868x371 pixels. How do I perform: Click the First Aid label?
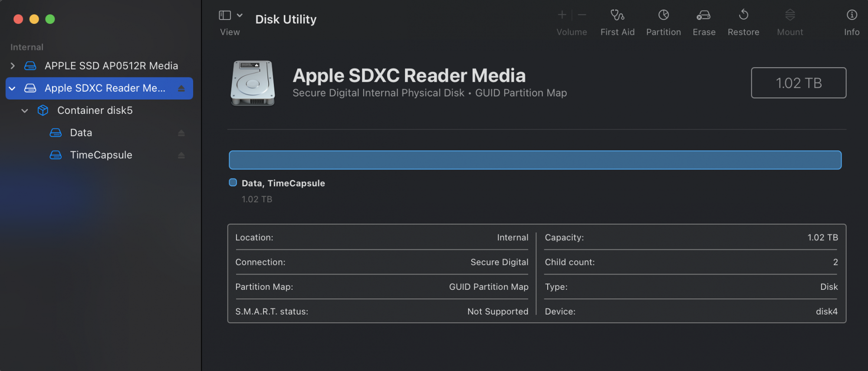coord(617,32)
